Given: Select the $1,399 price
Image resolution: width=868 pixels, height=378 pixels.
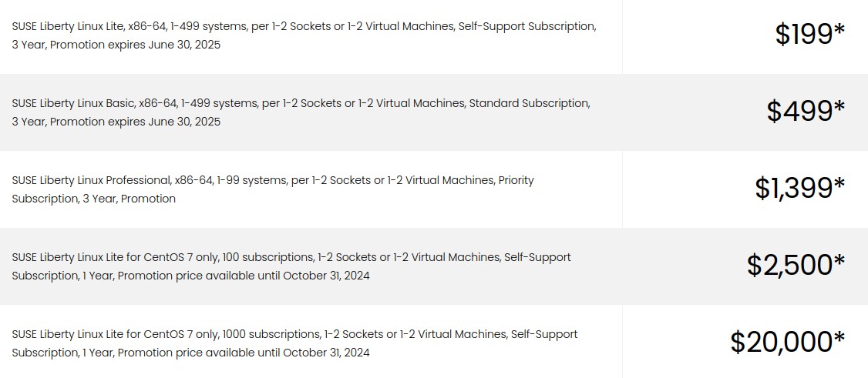Looking at the screenshot, I should (800, 188).
